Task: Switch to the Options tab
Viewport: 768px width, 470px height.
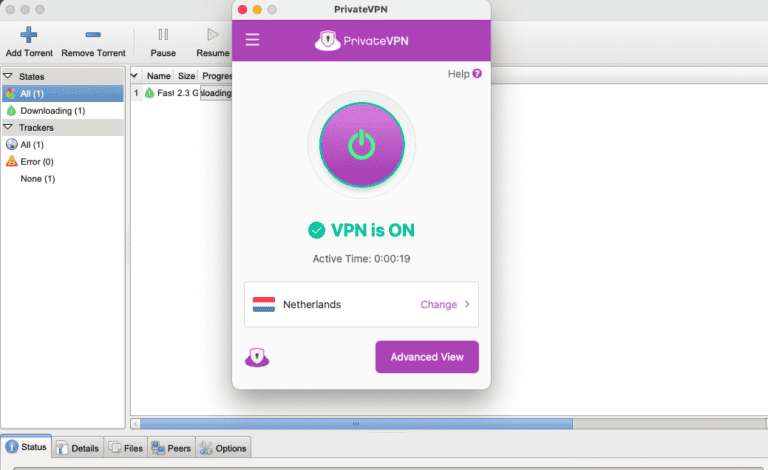Action: (x=223, y=448)
